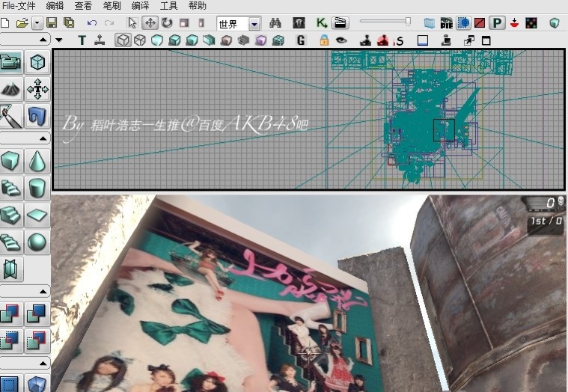Screen dimensions: 568x392
Task: Build the volumetric crossed-sheets brush
Action: [10, 269]
